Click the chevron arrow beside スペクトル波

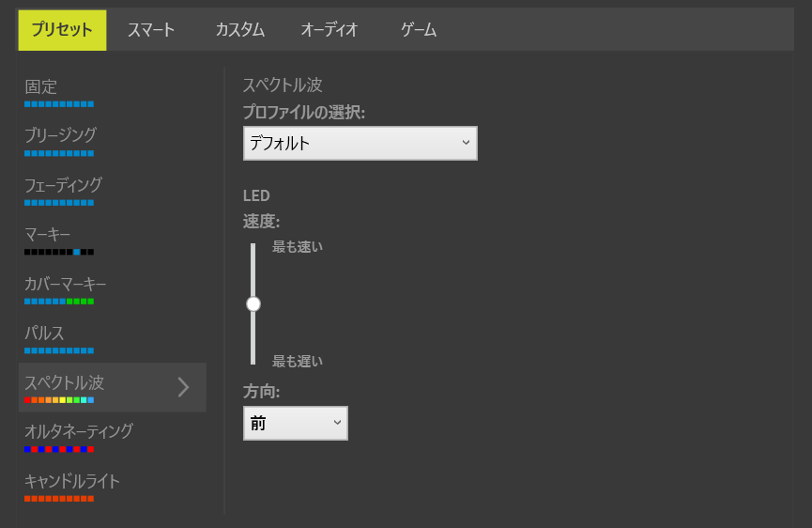[x=183, y=387]
